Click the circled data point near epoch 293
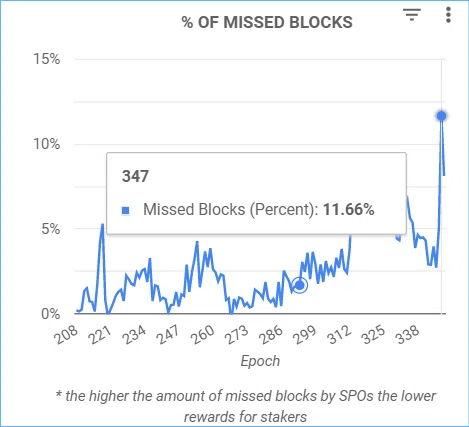469x427 pixels. tap(300, 285)
